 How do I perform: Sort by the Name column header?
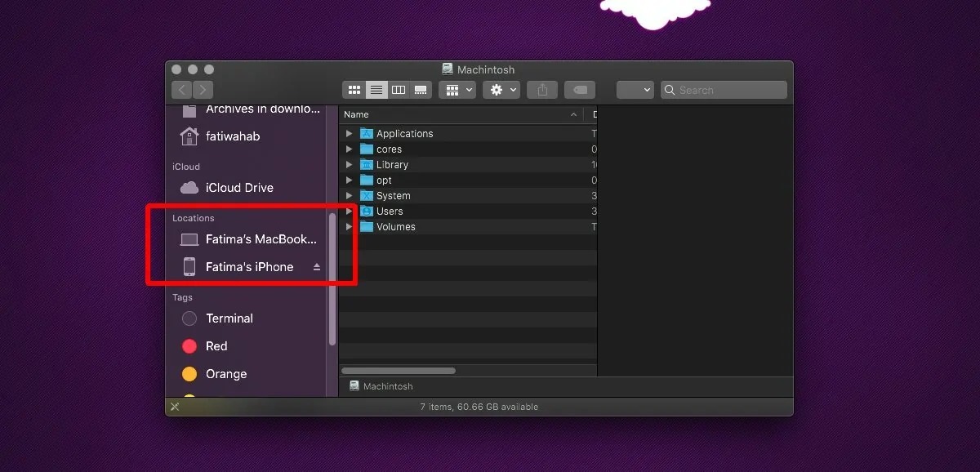tap(457, 114)
